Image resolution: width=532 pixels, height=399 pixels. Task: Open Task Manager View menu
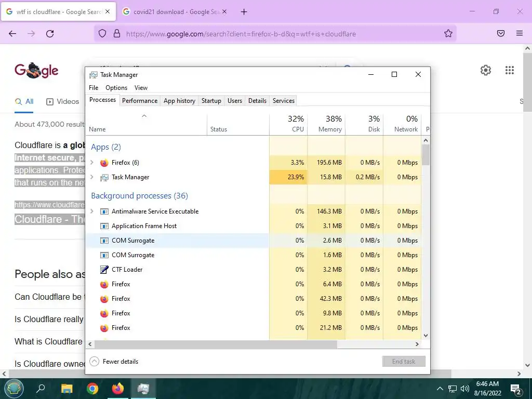point(141,87)
